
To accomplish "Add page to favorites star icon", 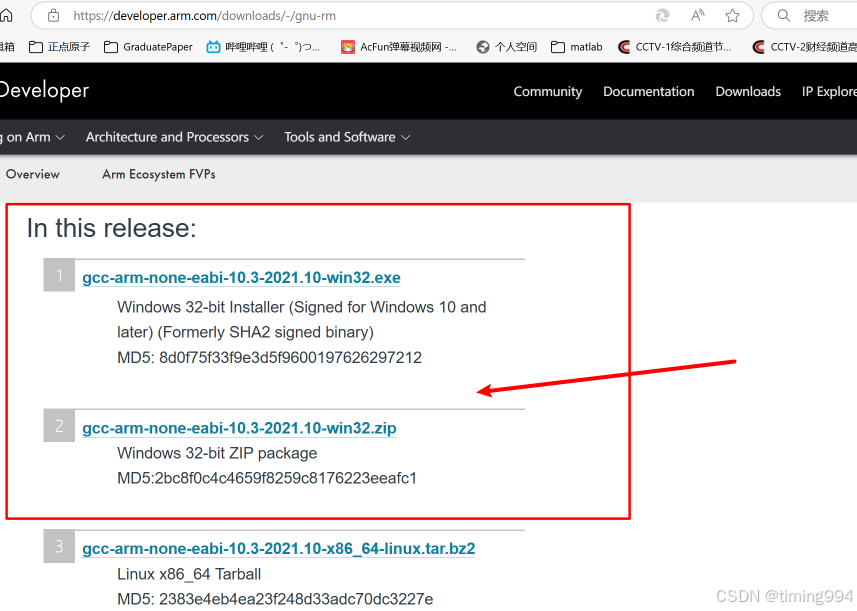I will click(732, 16).
